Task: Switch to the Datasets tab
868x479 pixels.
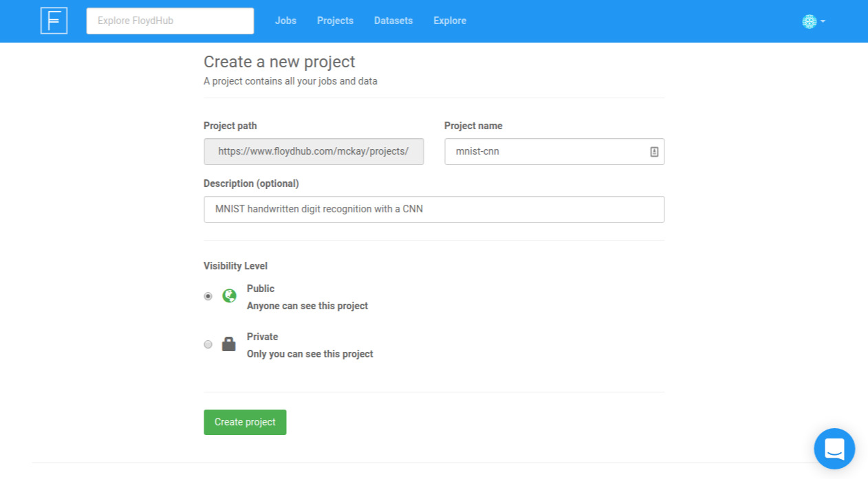Action: 393,21
